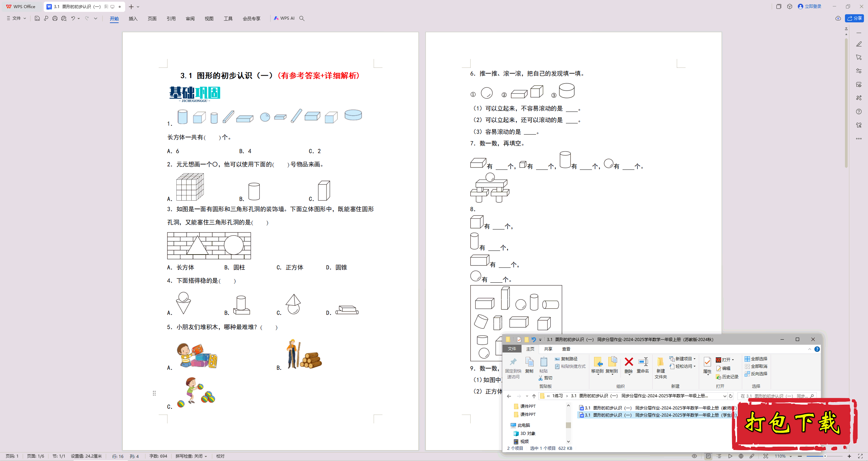This screenshot has height=461, width=868.
Task: Select 此电脑 in Explorer navigation pane
Action: [520, 425]
